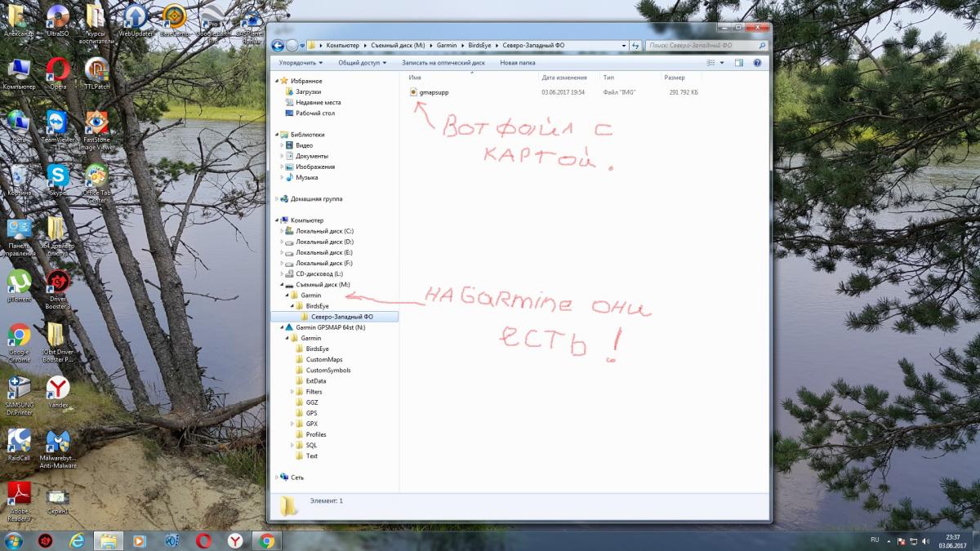Image resolution: width=980 pixels, height=551 pixels.
Task: Click Записать на оптический диск button
Action: click(x=443, y=63)
